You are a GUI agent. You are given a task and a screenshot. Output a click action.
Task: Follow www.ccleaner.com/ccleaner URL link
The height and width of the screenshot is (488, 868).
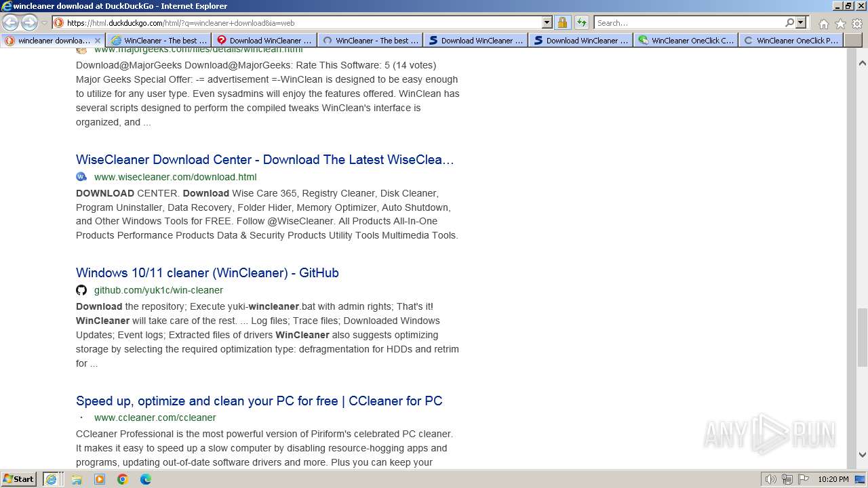click(x=155, y=418)
